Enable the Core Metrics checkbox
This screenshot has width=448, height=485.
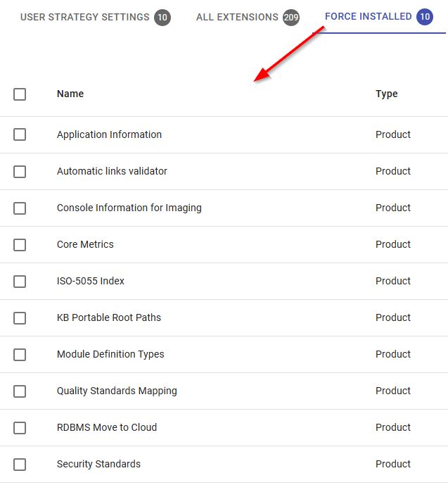(20, 244)
